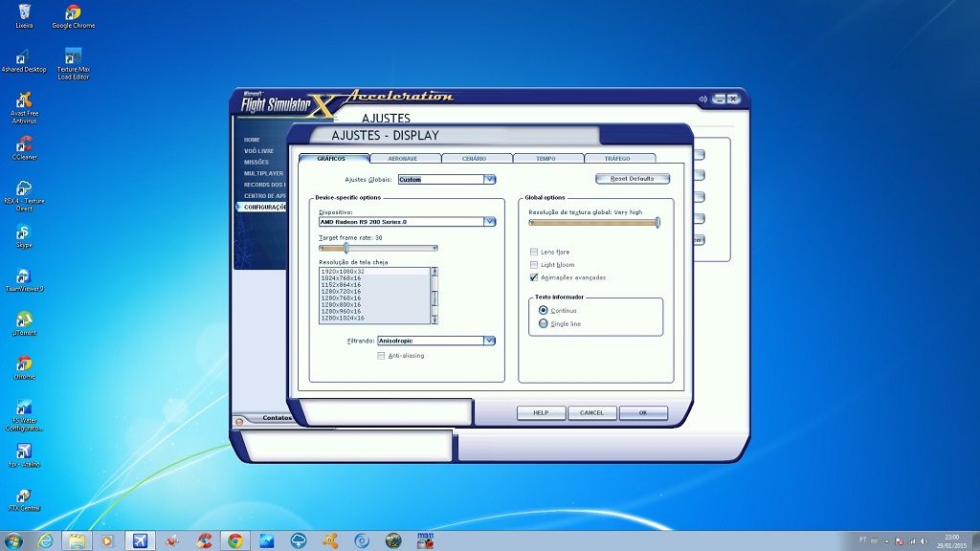Select MISSÕES in the sidebar
980x551 pixels.
tap(256, 163)
